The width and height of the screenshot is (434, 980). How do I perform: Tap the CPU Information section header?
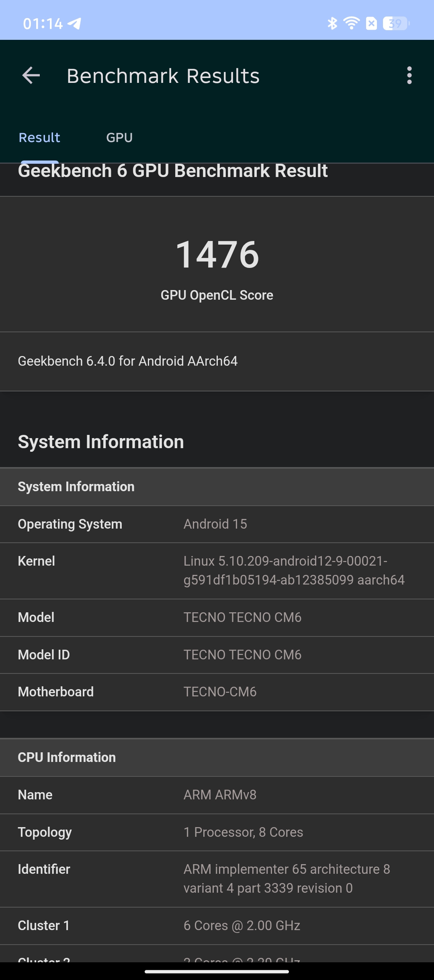[x=217, y=758]
